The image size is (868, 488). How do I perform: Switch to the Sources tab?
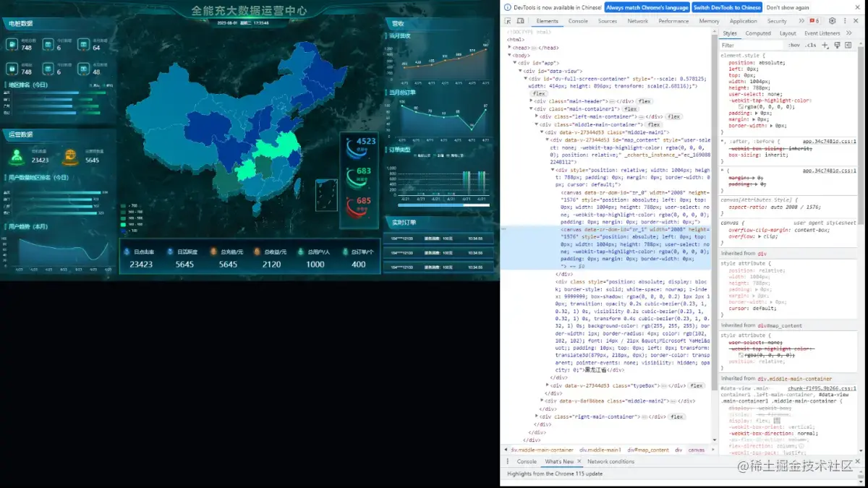[608, 21]
